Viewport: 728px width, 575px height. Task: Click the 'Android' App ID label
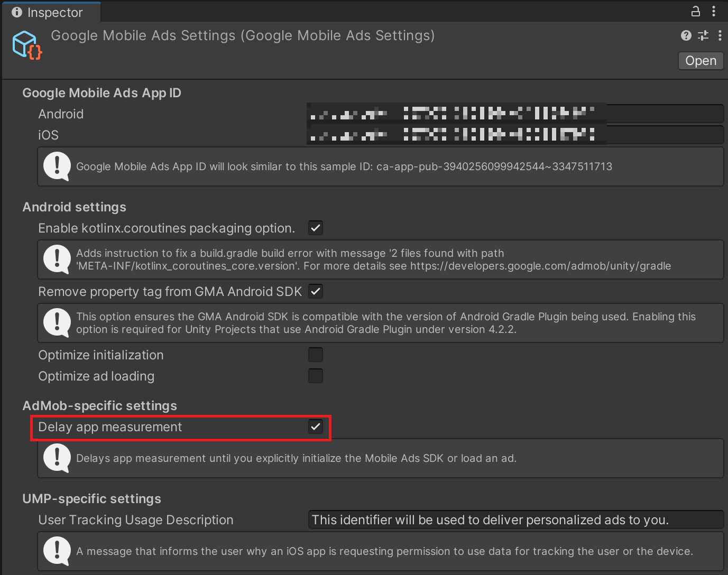click(61, 114)
